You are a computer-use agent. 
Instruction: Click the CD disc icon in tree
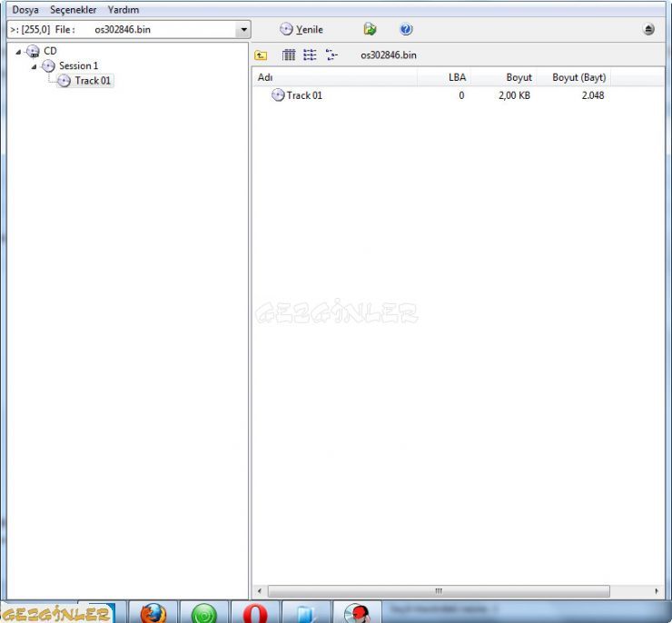coord(33,52)
